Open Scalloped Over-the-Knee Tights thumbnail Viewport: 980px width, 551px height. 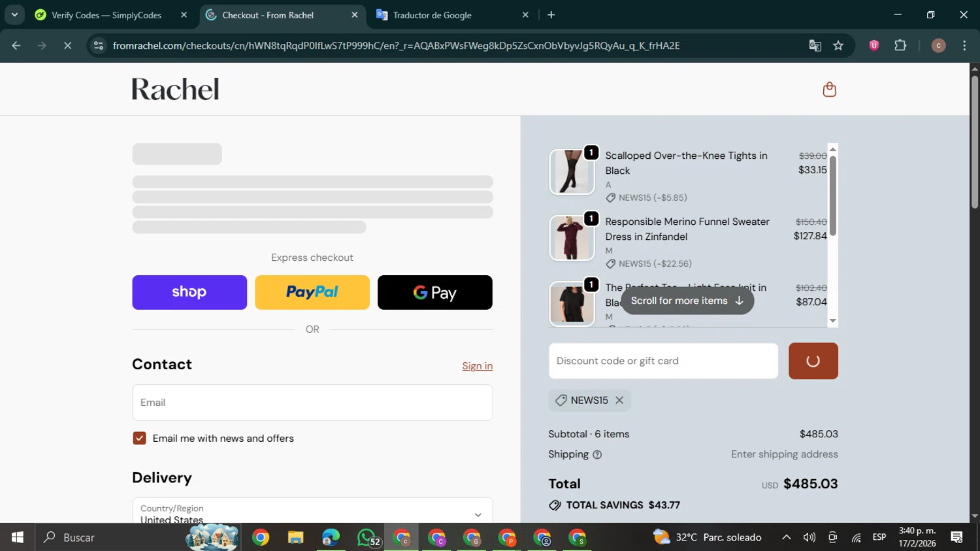pyautogui.click(x=572, y=172)
